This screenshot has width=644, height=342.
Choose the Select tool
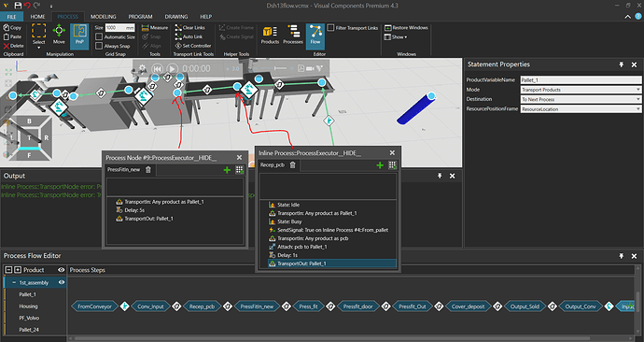tap(38, 35)
